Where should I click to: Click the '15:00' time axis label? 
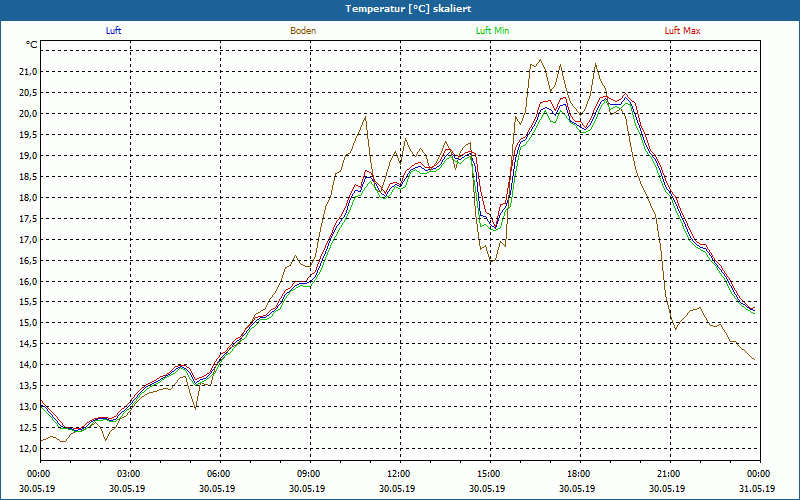491,474
